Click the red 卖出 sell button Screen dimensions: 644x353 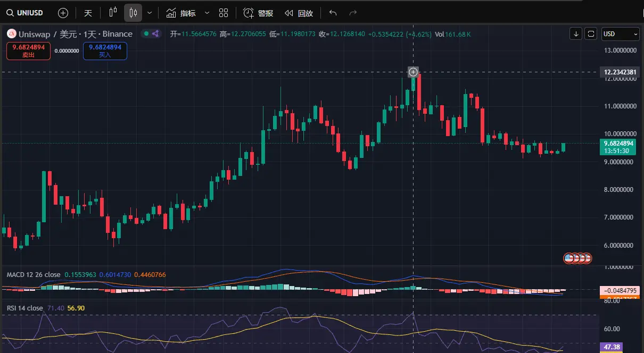[29, 51]
